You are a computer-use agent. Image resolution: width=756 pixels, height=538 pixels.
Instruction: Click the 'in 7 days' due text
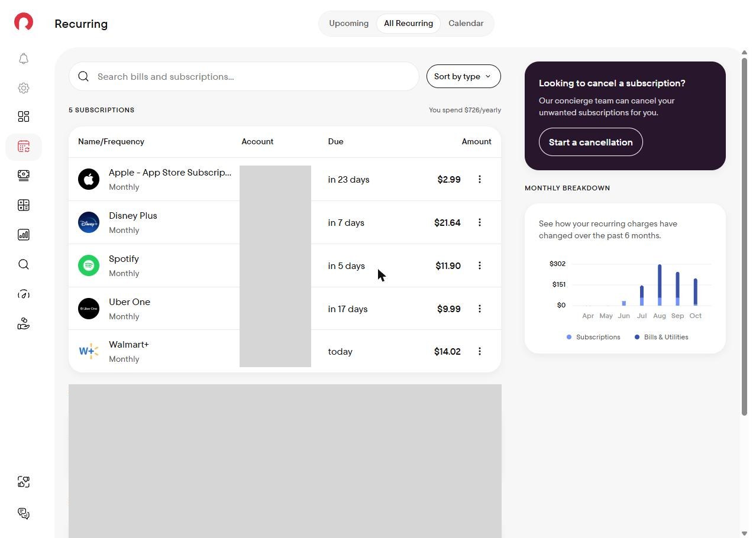346,223
